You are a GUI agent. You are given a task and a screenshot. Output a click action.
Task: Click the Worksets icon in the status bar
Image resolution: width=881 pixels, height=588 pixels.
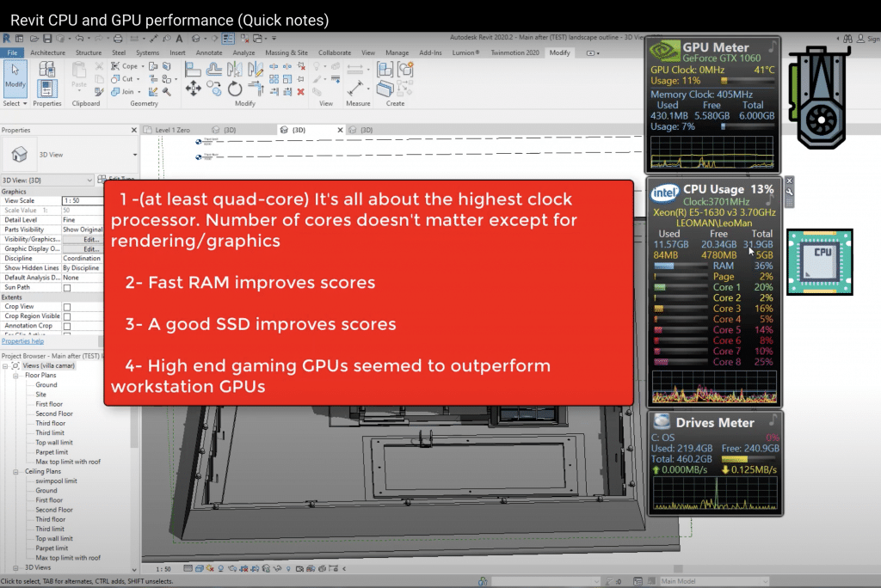click(483, 581)
